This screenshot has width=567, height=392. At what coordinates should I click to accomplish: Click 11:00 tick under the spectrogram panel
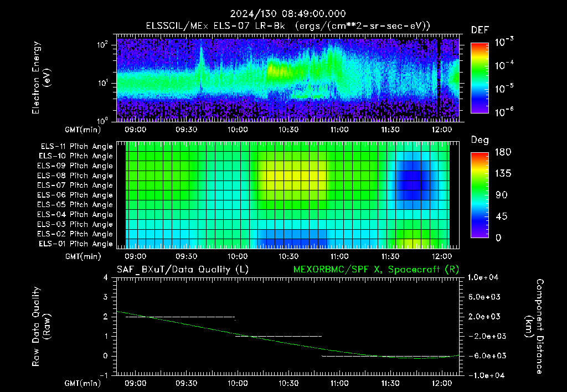point(339,130)
